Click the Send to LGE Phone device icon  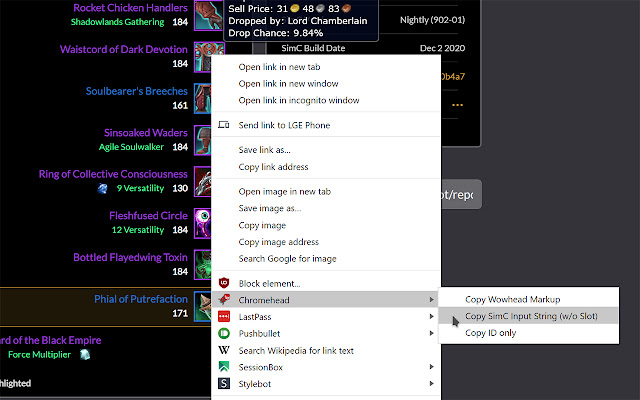224,125
